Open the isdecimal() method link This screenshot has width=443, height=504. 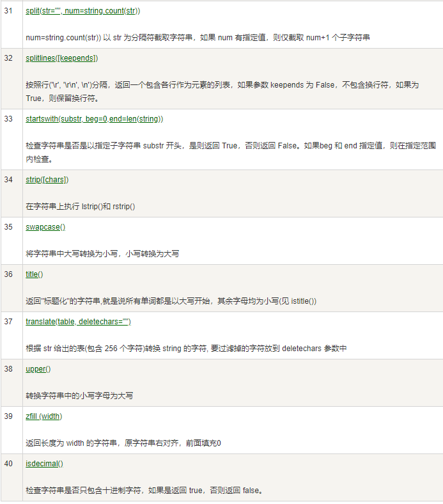click(44, 464)
